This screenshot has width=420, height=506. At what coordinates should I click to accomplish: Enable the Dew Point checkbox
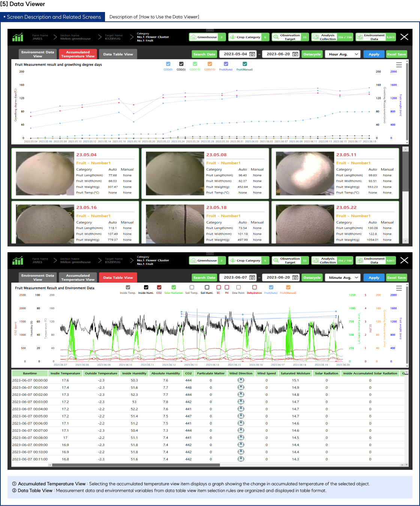(x=238, y=287)
